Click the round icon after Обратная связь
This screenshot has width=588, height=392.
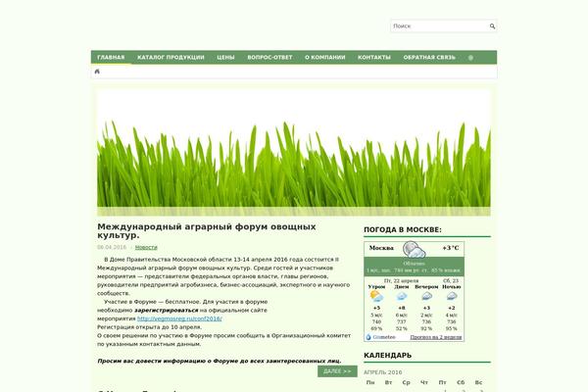(x=470, y=58)
